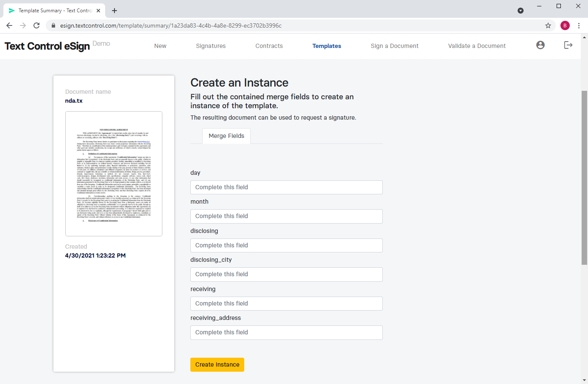Viewport: 588px width, 384px height.
Task: View site security via the padlock icon
Action: (53, 25)
